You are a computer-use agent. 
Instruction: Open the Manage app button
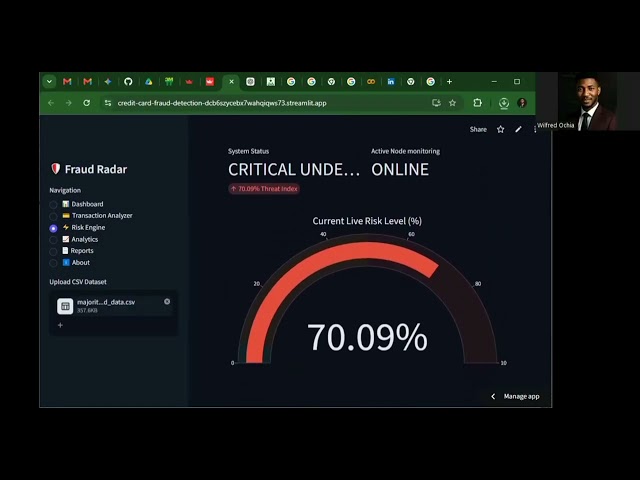(521, 396)
